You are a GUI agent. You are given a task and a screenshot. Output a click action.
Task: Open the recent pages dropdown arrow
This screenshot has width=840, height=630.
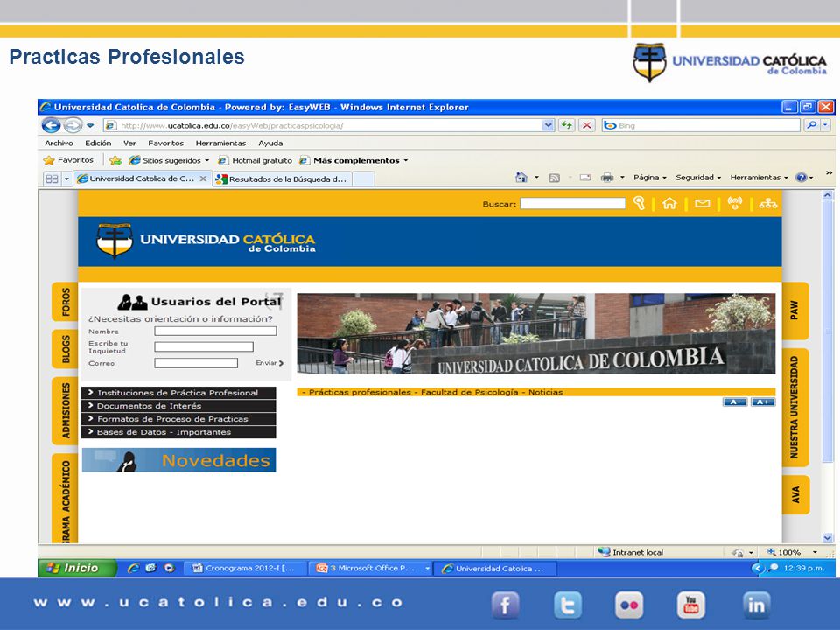pos(90,125)
